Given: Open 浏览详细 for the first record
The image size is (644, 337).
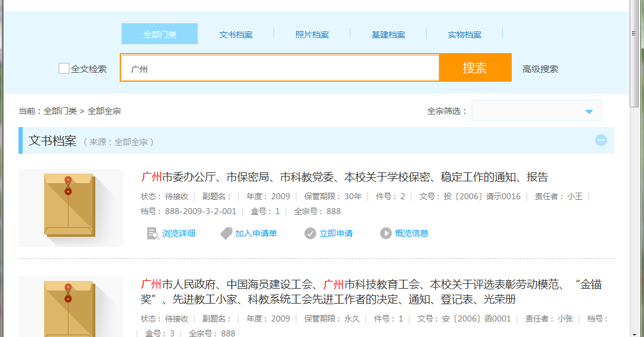Looking at the screenshot, I should point(179,233).
